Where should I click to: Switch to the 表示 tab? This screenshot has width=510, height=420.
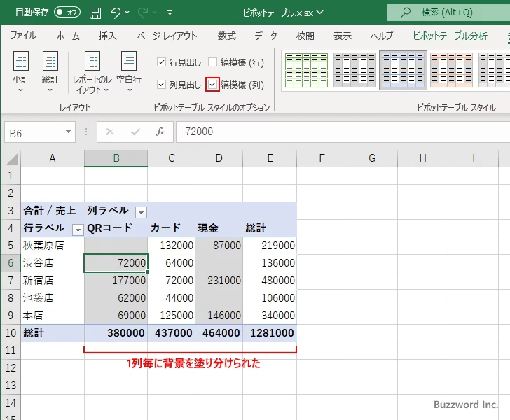click(x=342, y=36)
